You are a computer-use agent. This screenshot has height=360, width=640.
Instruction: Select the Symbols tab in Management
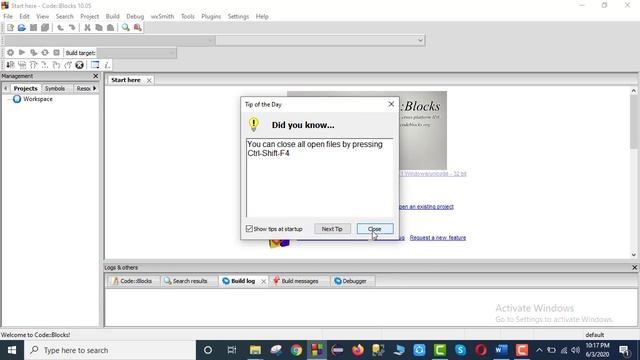55,89
